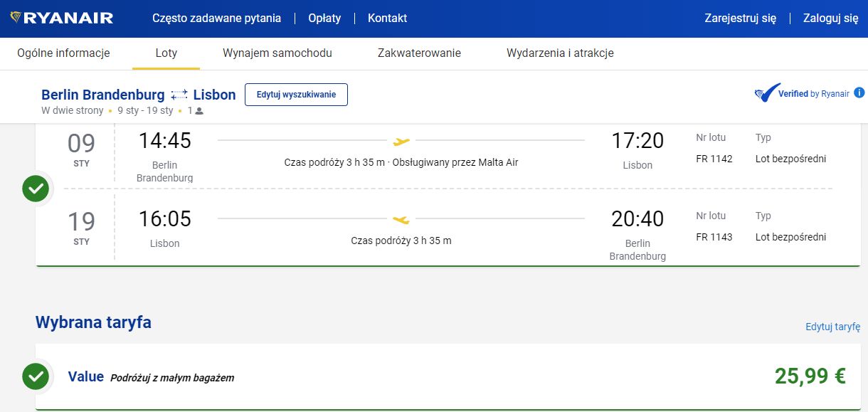Click Zaloguj się
This screenshot has height=412, width=868.
830,18
